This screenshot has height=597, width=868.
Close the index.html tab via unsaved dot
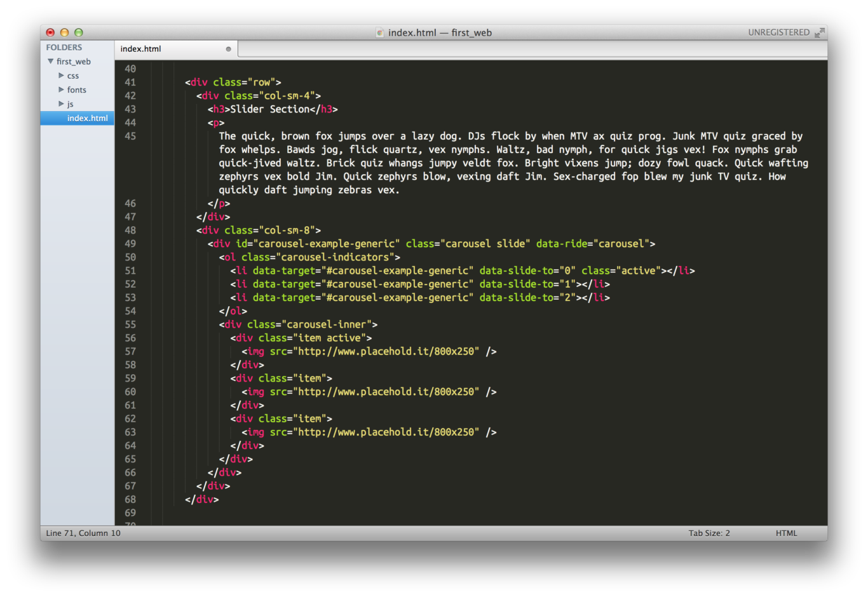[228, 49]
